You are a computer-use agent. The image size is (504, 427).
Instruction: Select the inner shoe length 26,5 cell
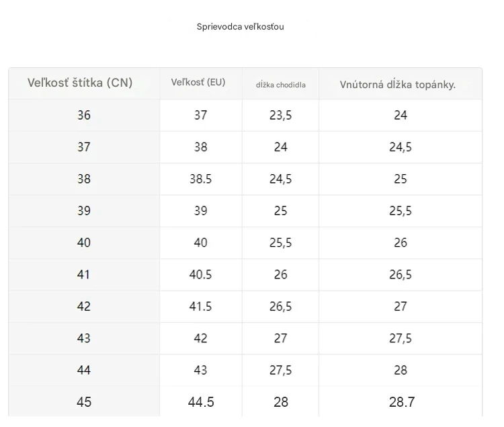click(x=401, y=274)
